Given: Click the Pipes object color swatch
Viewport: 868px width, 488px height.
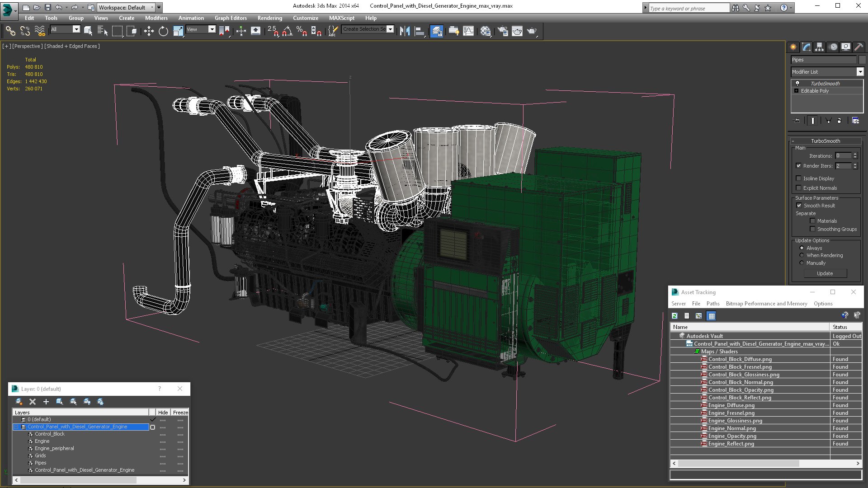Looking at the screenshot, I should click(x=862, y=60).
